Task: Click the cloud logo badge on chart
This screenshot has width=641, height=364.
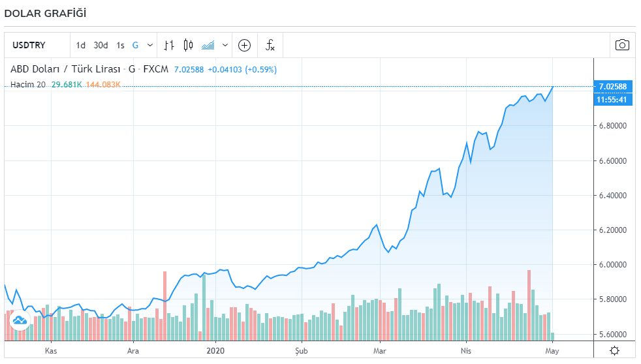Action: 19,320
